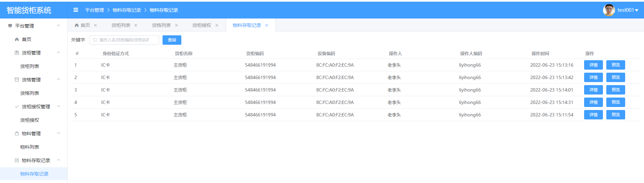
Task: Close the 货格列表 tab
Action: click(x=176, y=25)
